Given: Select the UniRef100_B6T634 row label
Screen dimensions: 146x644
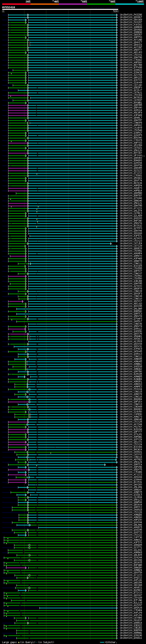Looking at the screenshot, I should [x=131, y=183].
